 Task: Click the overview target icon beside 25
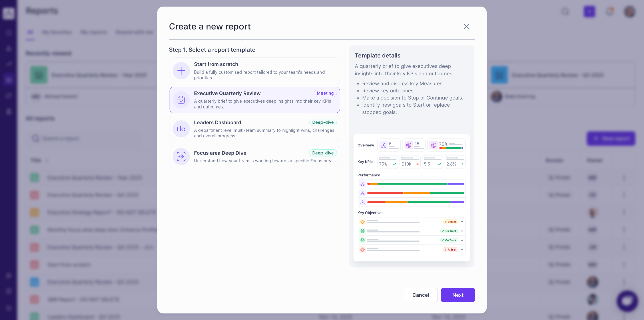pos(409,145)
